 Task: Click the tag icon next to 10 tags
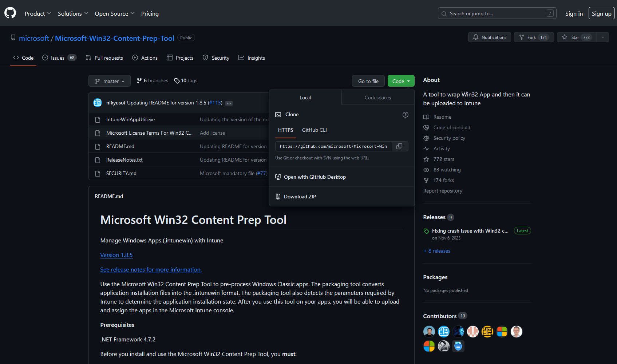point(177,81)
